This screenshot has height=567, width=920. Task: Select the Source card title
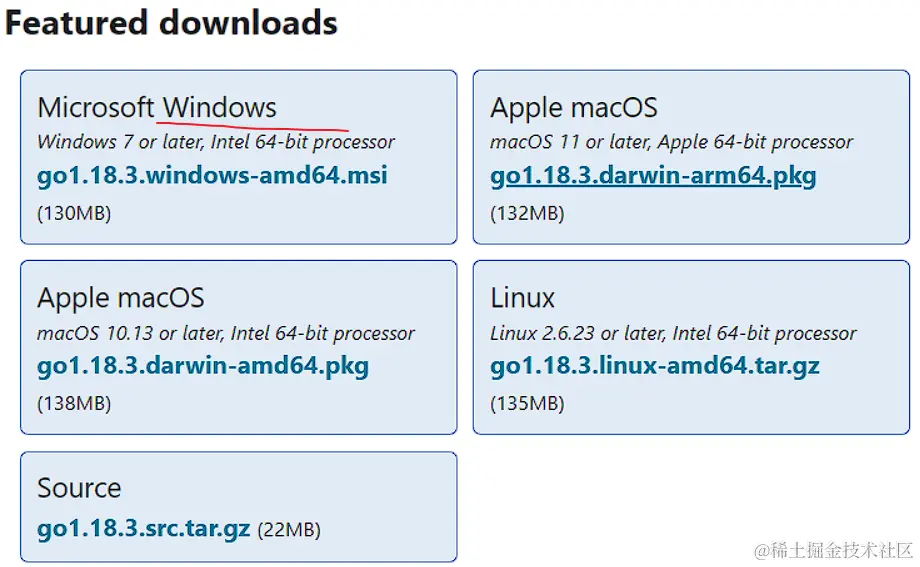(79, 488)
